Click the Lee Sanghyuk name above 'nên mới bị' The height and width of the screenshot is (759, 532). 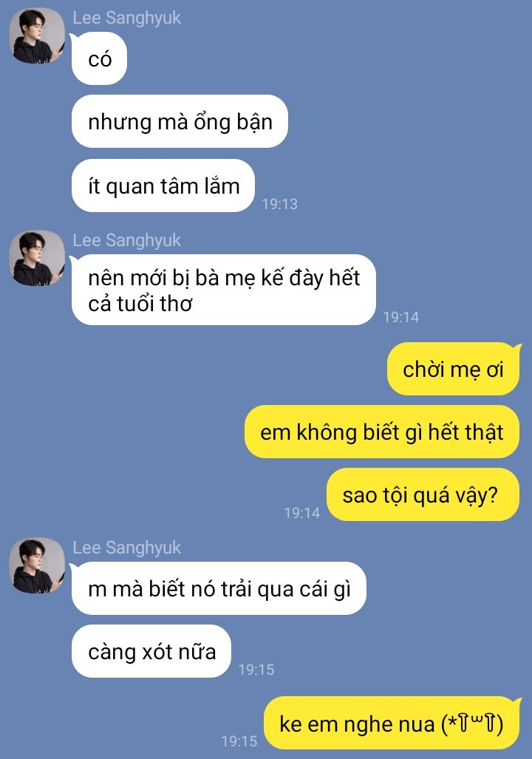point(127,240)
